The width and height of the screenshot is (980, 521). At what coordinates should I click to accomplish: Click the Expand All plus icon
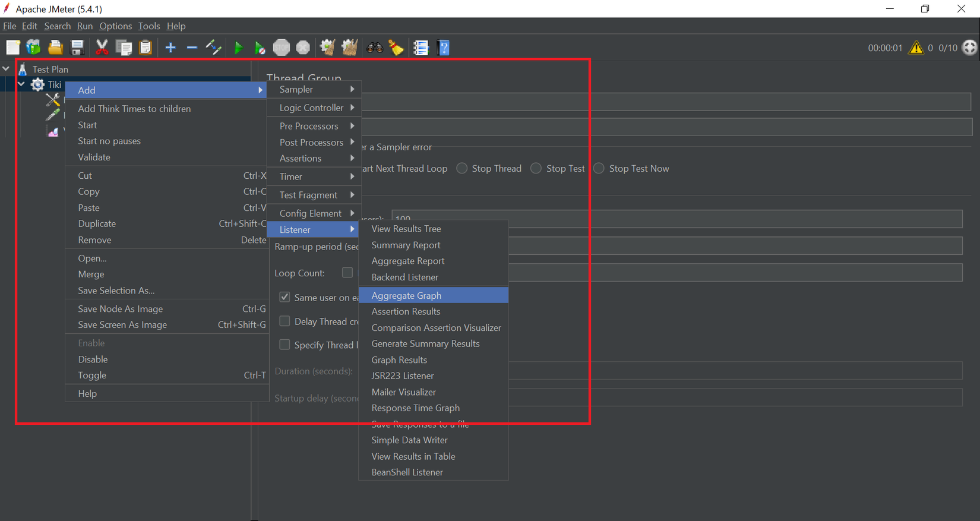(x=170, y=48)
